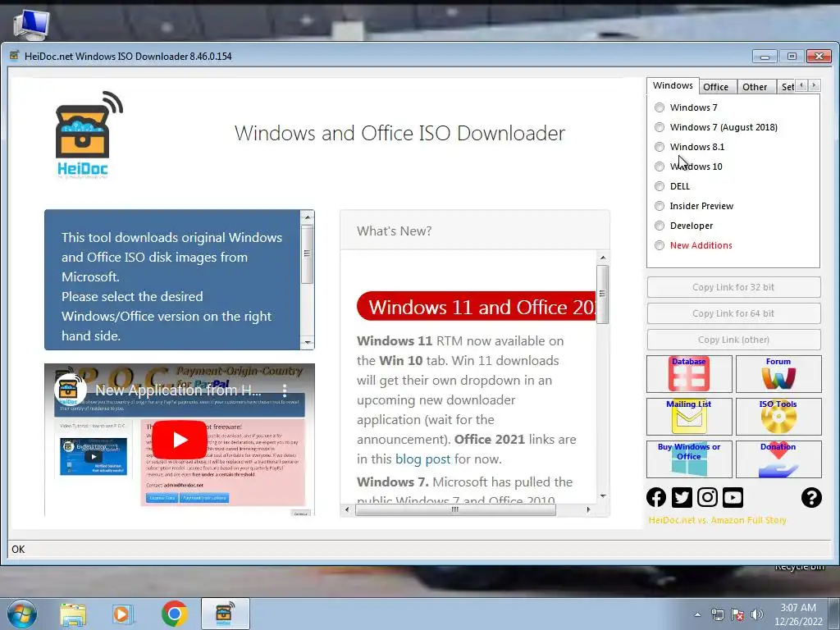Click the blue description box scrollbar thumb
Screen dimensions: 840x630
(x=307, y=254)
